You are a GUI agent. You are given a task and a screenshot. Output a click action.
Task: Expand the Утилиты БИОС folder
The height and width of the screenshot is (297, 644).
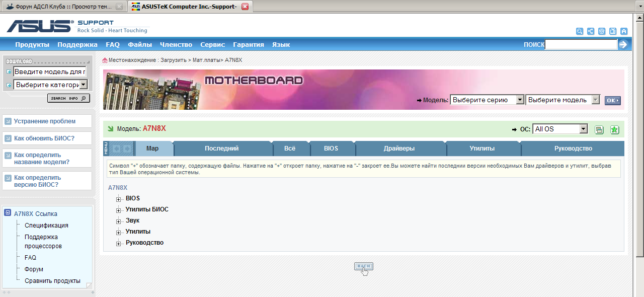[x=119, y=210]
